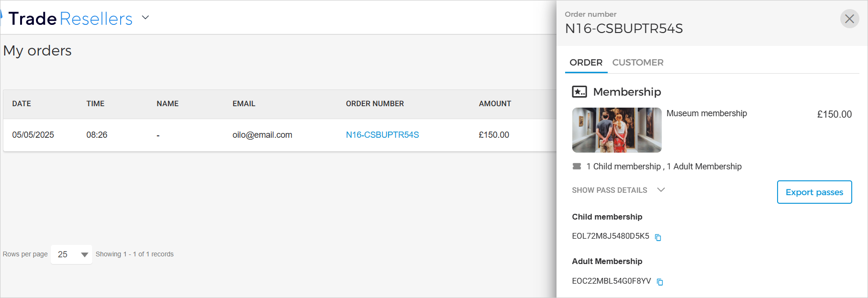Click the NAME column header

point(167,104)
